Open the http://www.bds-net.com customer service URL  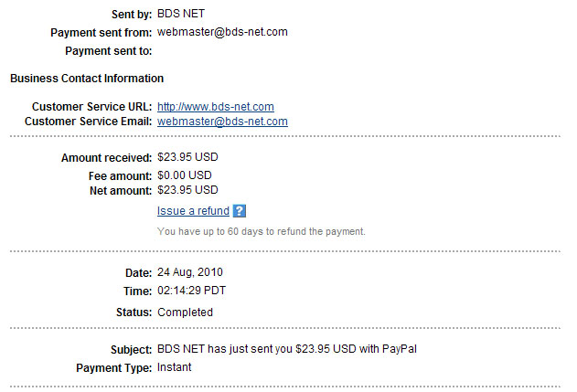point(216,107)
